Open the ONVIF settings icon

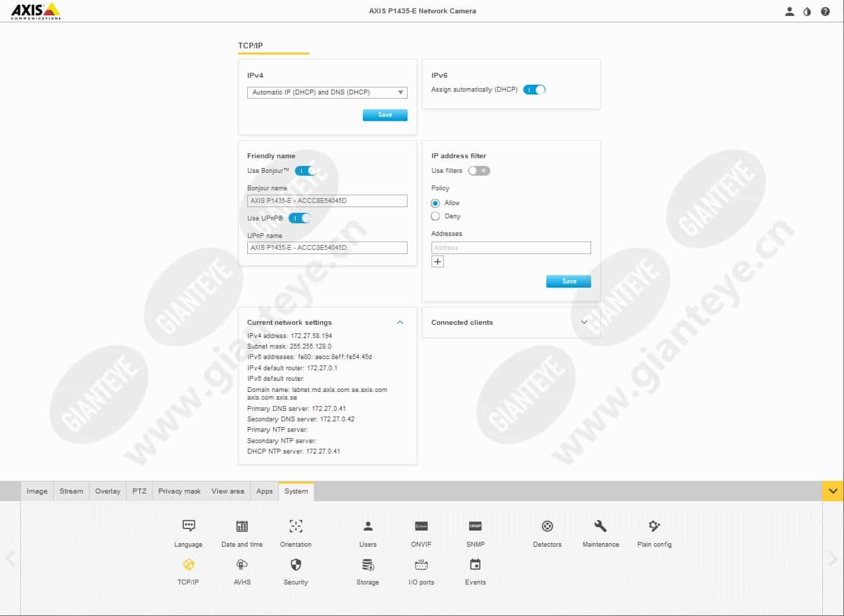[421, 526]
